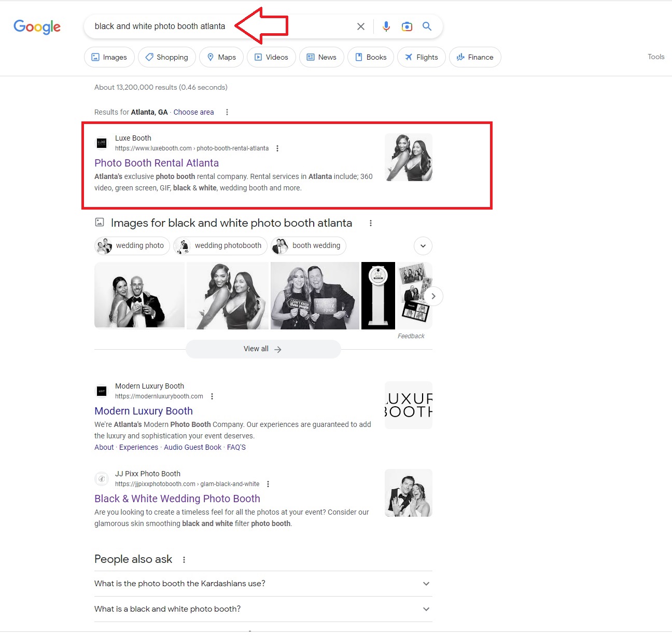
Task: Open the white photo booth kiosk thumbnail
Action: coord(378,296)
